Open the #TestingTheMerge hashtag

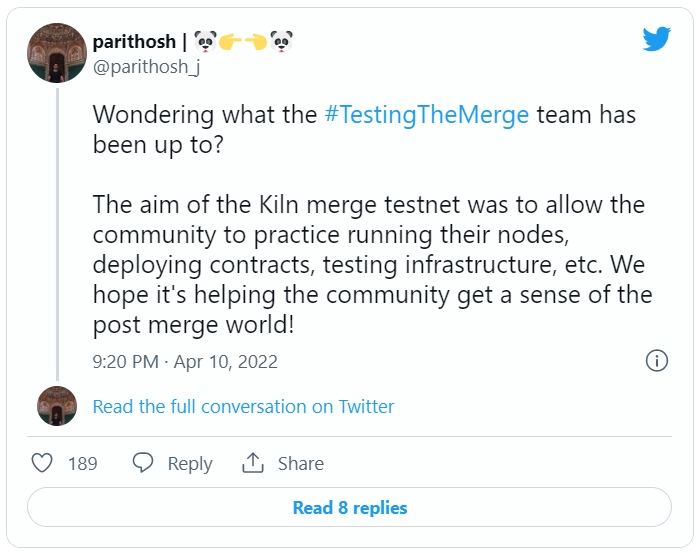427,114
